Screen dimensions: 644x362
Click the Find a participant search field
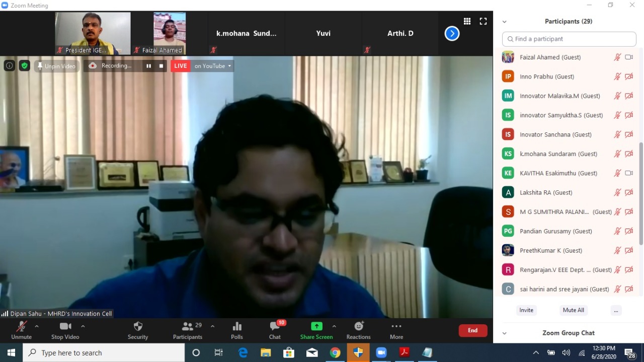click(x=569, y=39)
